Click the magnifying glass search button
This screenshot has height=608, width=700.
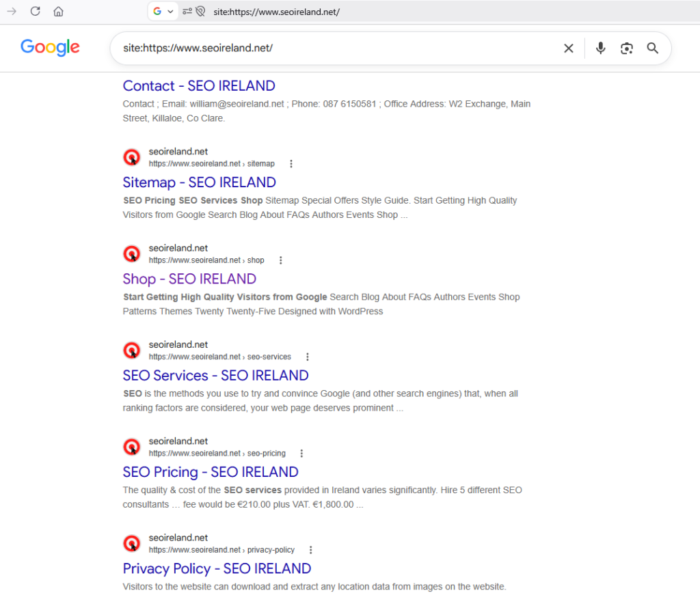coord(653,49)
